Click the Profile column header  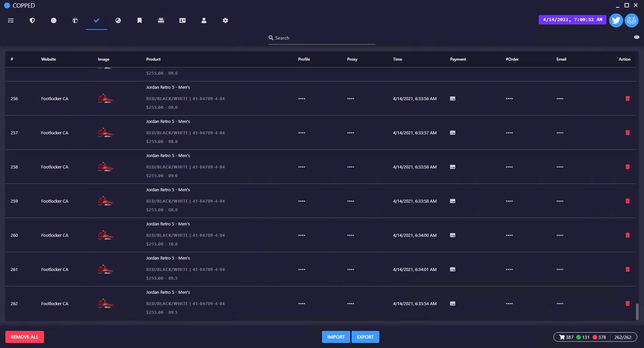click(304, 59)
